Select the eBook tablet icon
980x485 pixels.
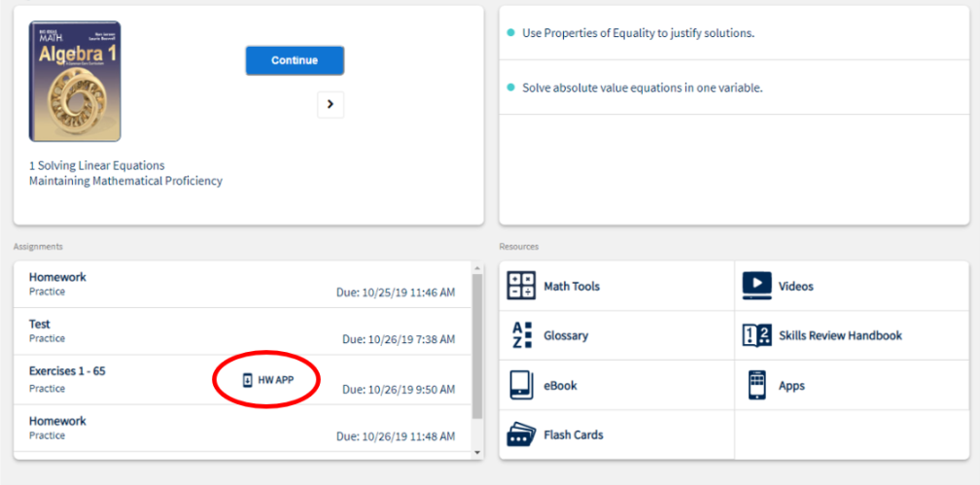pyautogui.click(x=522, y=385)
